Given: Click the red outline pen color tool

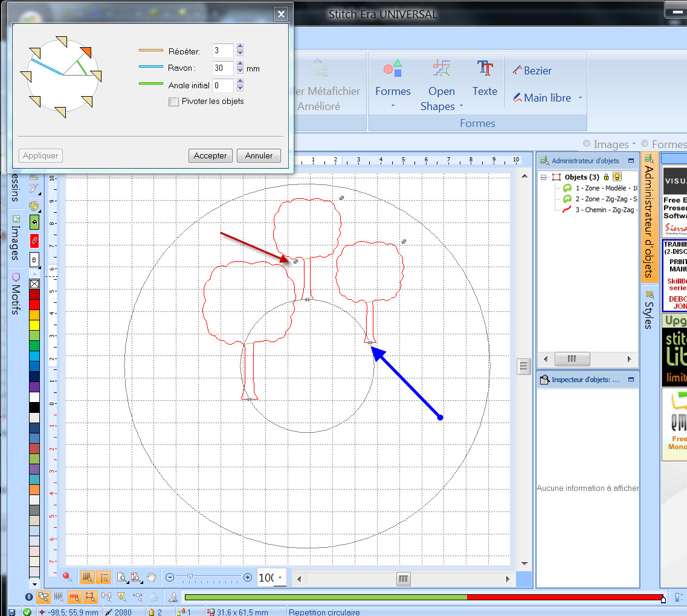Looking at the screenshot, I should click(x=34, y=241).
